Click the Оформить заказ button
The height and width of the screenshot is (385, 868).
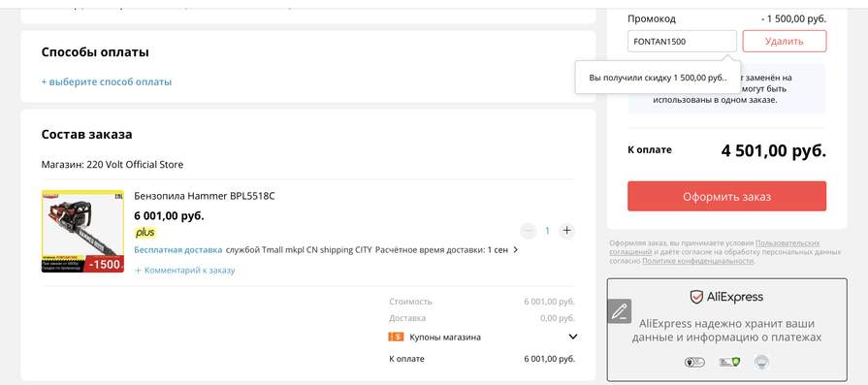click(x=726, y=196)
